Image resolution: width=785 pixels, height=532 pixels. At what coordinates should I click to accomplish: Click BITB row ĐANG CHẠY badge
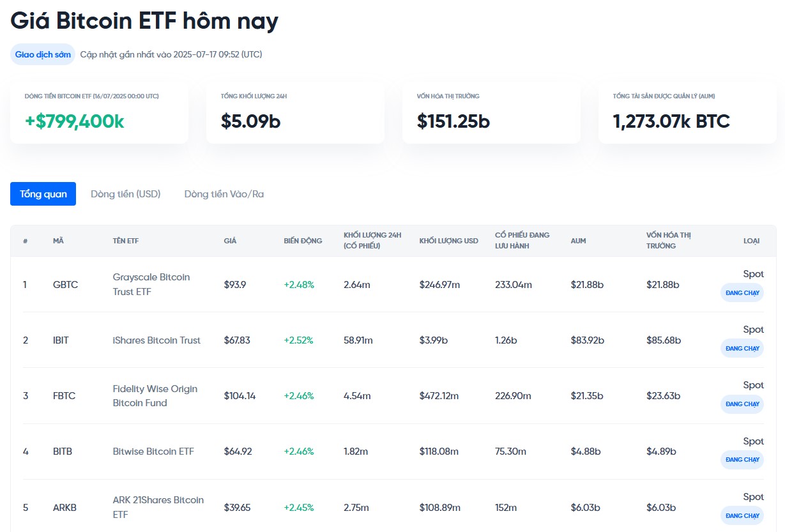tap(742, 459)
